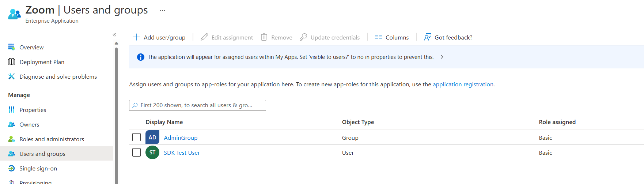Click the Owners people icon
Image resolution: width=644 pixels, height=184 pixels.
pos(11,124)
